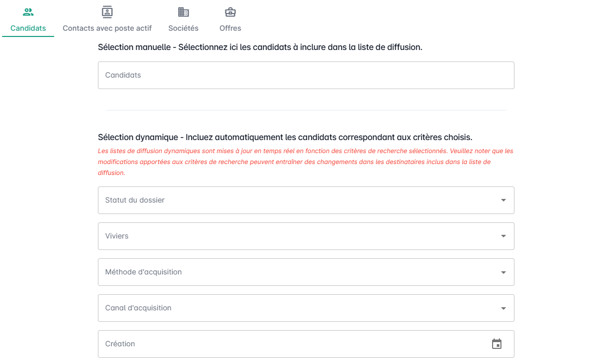Click inside the Viviers field

(292, 236)
